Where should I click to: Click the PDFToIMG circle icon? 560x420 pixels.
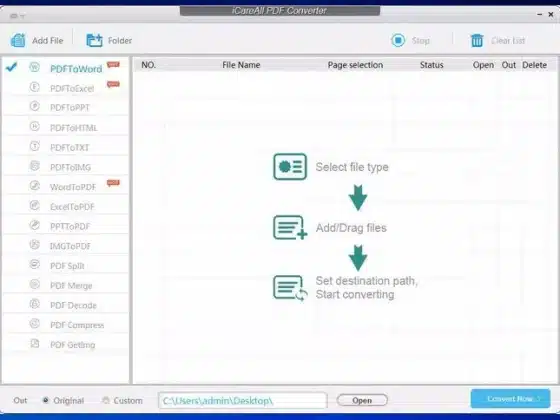35,166
